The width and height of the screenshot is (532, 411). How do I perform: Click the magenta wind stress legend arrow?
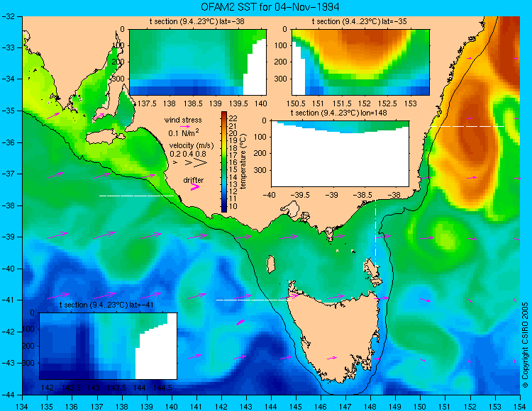(185, 126)
